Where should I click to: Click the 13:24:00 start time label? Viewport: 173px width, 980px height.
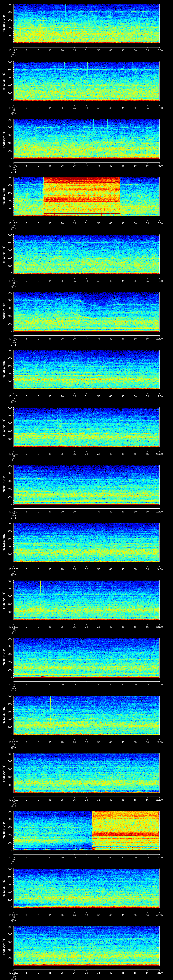[13, 627]
